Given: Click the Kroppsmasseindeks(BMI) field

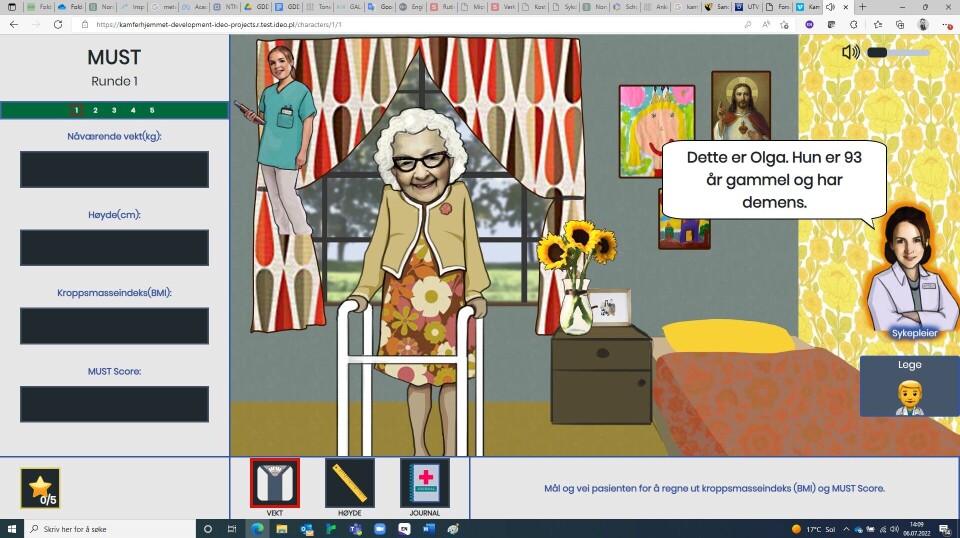Looking at the screenshot, I should tap(114, 326).
